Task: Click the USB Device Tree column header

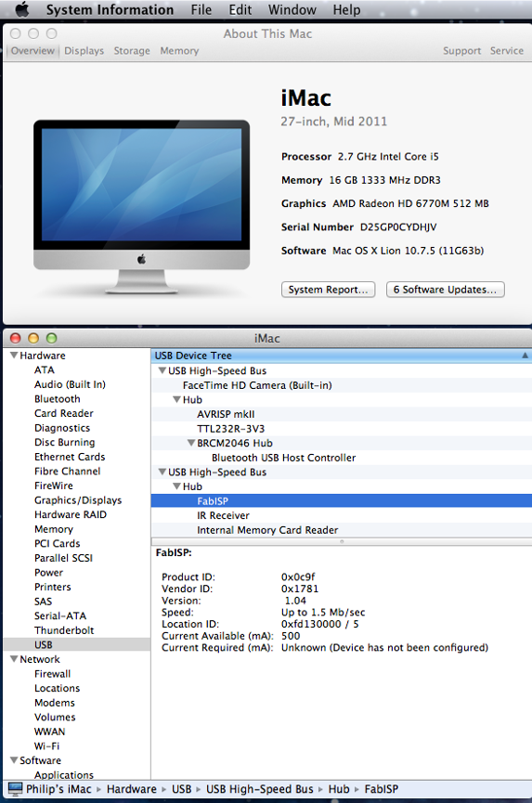Action: click(x=342, y=356)
